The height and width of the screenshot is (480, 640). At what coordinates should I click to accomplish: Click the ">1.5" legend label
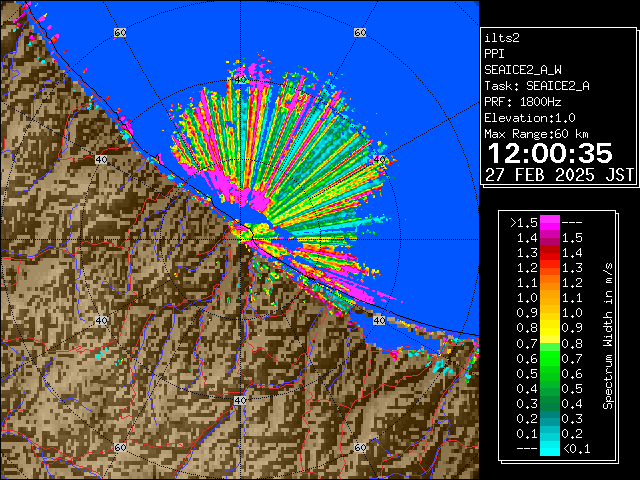[524, 223]
